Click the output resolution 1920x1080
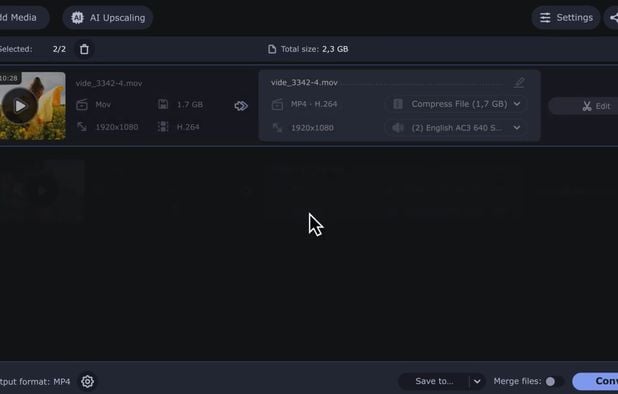Viewport: 618px width, 394px height. [x=312, y=128]
